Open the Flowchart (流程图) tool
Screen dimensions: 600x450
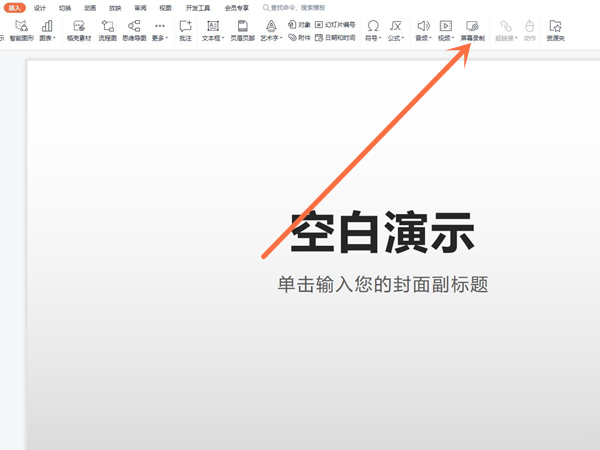click(107, 29)
